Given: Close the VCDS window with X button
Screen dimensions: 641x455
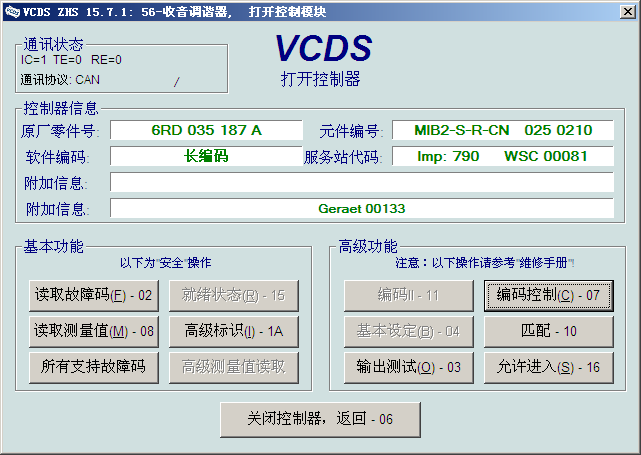Looking at the screenshot, I should 628,11.
